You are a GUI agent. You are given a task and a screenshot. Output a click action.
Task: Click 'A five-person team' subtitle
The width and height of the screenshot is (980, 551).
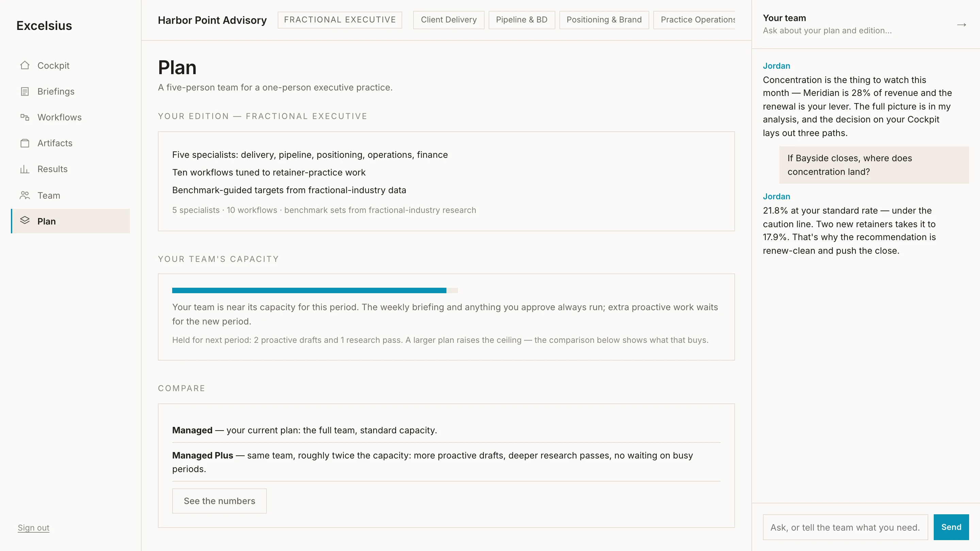275,87
